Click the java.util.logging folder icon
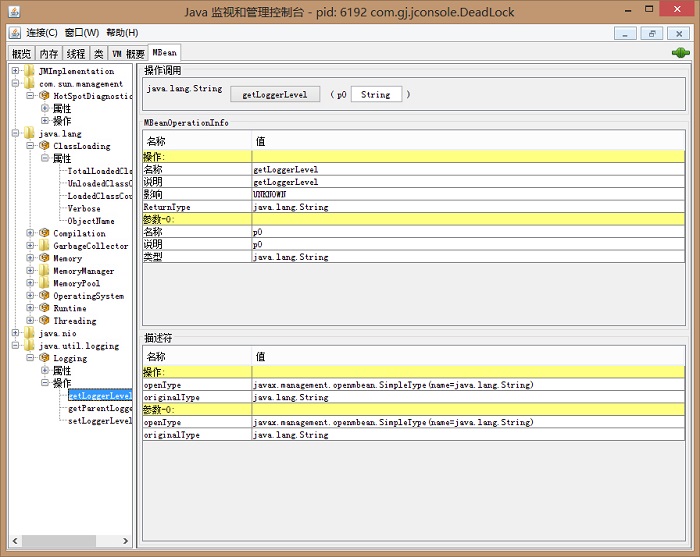The width and height of the screenshot is (700, 557). [x=29, y=345]
